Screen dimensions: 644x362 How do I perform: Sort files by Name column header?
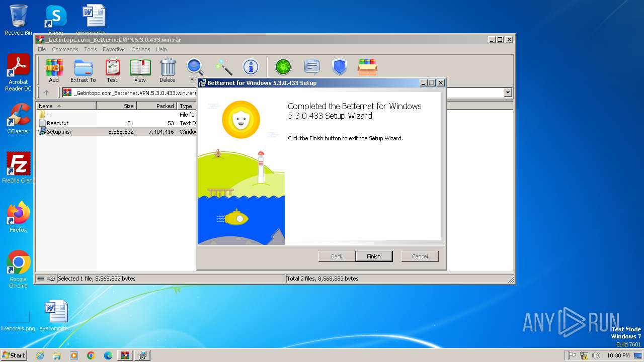coord(66,106)
